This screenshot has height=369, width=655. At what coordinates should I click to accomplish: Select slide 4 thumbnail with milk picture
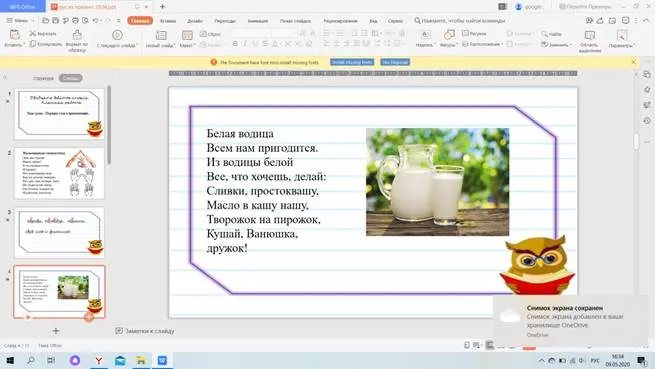pos(59,292)
